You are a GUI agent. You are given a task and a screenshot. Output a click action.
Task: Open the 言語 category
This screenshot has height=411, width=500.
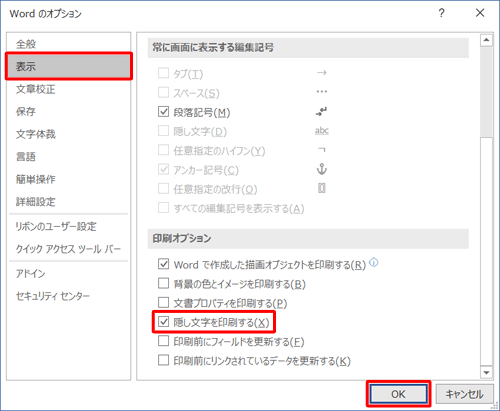point(69,157)
